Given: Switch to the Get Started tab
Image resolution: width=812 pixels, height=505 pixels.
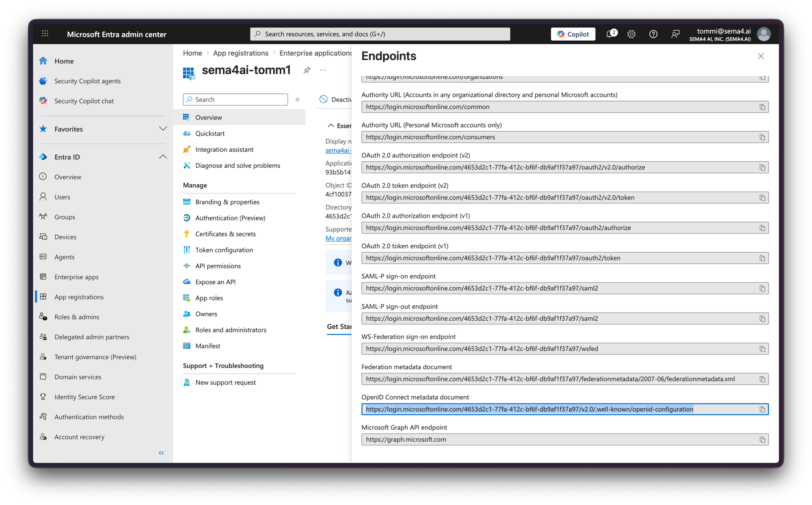Looking at the screenshot, I should [x=339, y=326].
